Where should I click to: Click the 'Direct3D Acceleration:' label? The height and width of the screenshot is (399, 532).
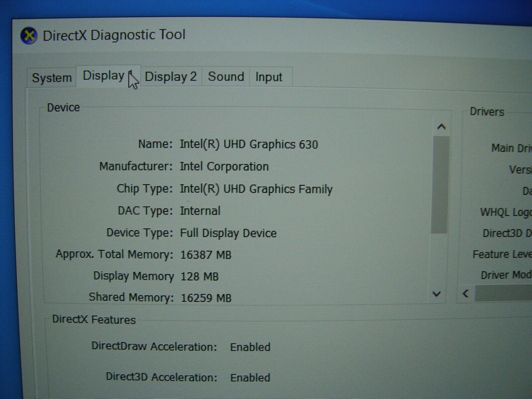coord(161,377)
